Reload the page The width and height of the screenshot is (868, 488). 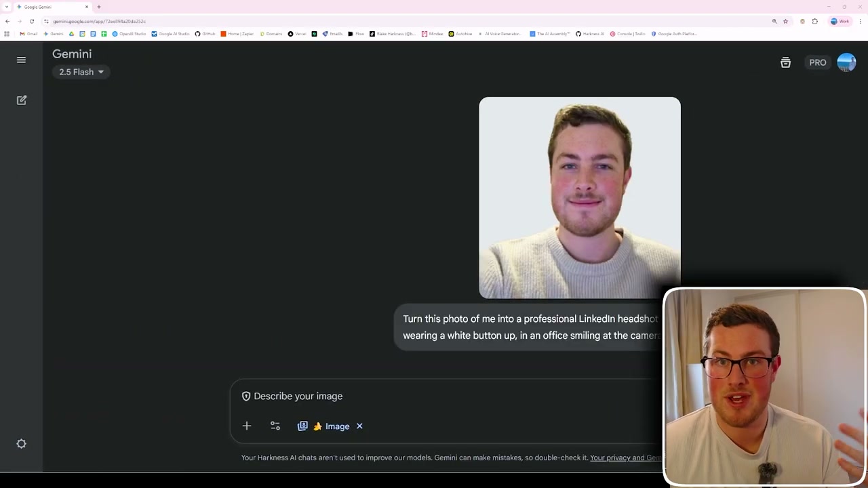[31, 21]
